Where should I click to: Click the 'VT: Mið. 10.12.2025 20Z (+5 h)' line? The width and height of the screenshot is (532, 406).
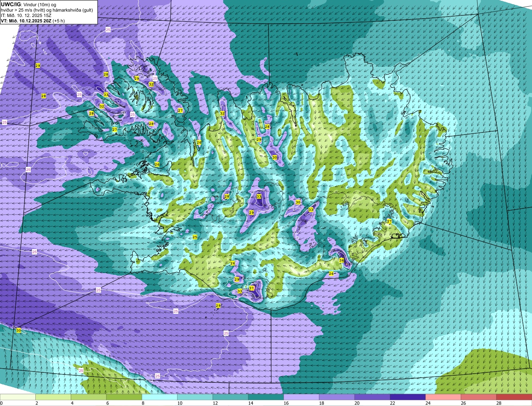pos(33,21)
